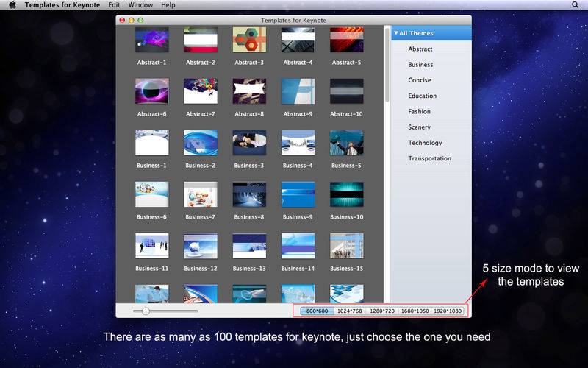Image resolution: width=588 pixels, height=368 pixels.
Task: Select the Business-2 template thumbnail
Action: point(201,143)
